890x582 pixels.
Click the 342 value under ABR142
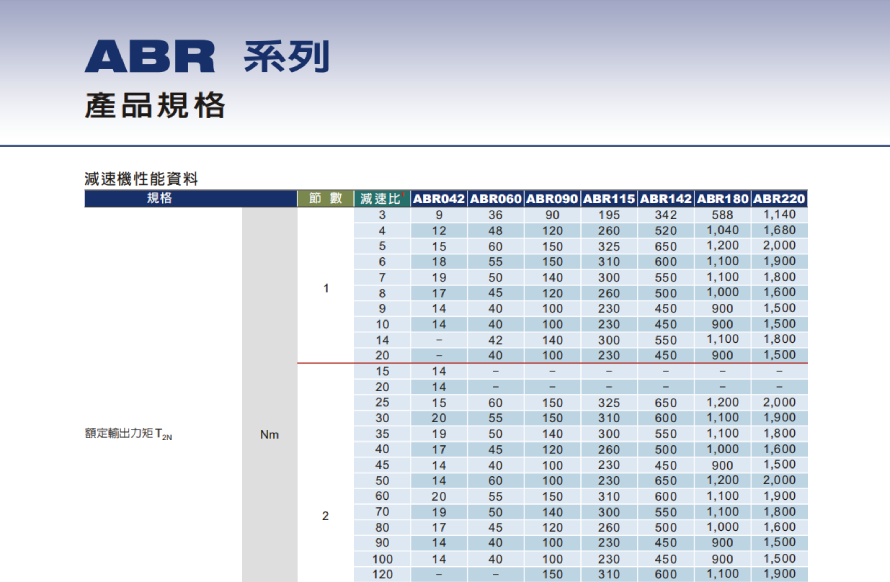click(665, 214)
